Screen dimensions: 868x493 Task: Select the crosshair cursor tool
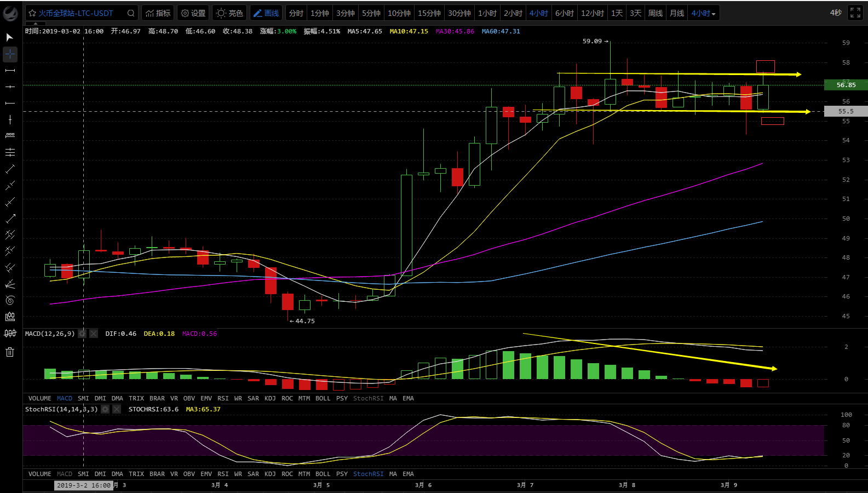click(10, 54)
